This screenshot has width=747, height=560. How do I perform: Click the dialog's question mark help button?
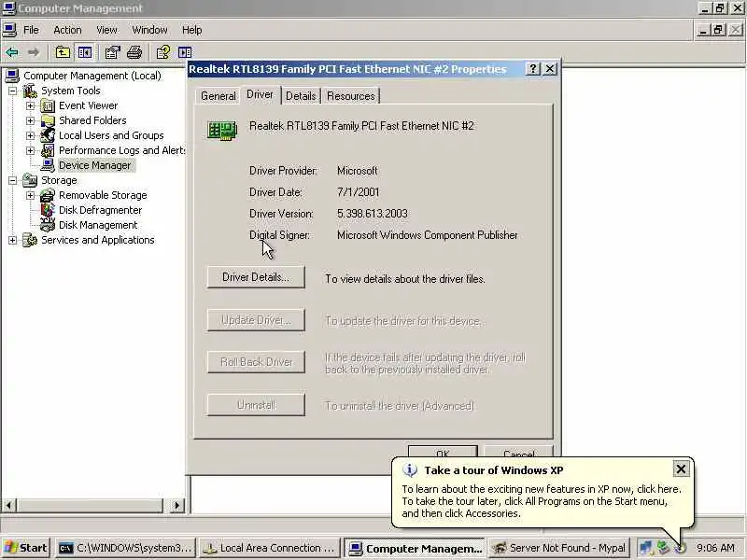point(532,69)
